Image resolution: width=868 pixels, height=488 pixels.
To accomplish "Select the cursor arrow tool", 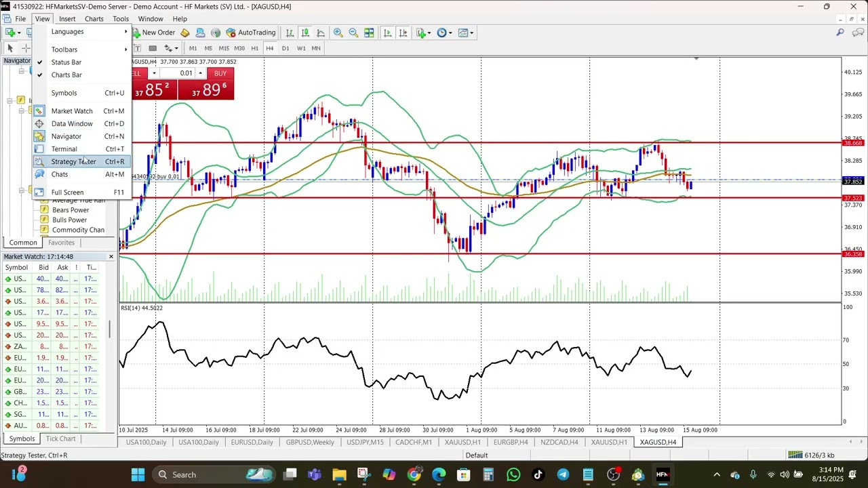I will [10, 48].
